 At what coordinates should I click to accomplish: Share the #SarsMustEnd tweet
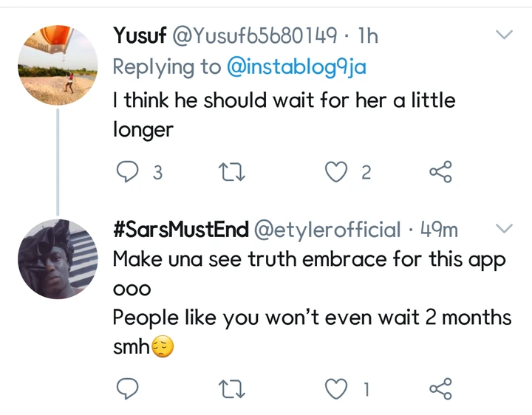(440, 388)
